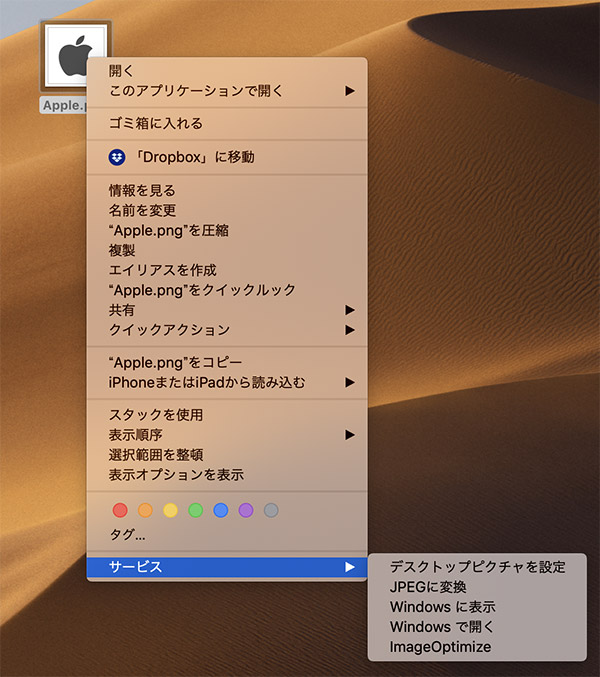
Task: Click the Apple.png file name label
Action: pos(63,105)
